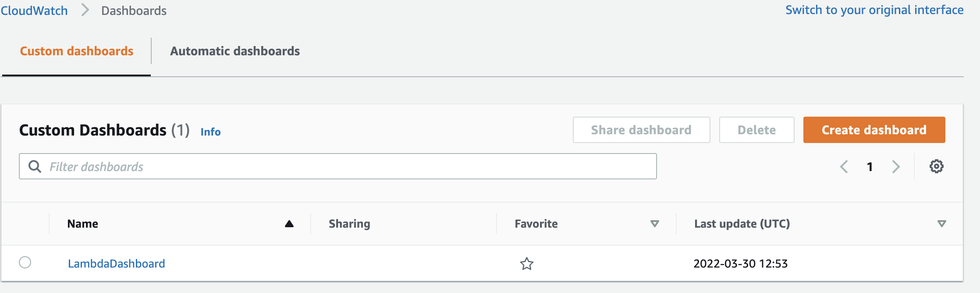Click the Name column sort arrow
The width and height of the screenshot is (980, 293).
point(289,223)
